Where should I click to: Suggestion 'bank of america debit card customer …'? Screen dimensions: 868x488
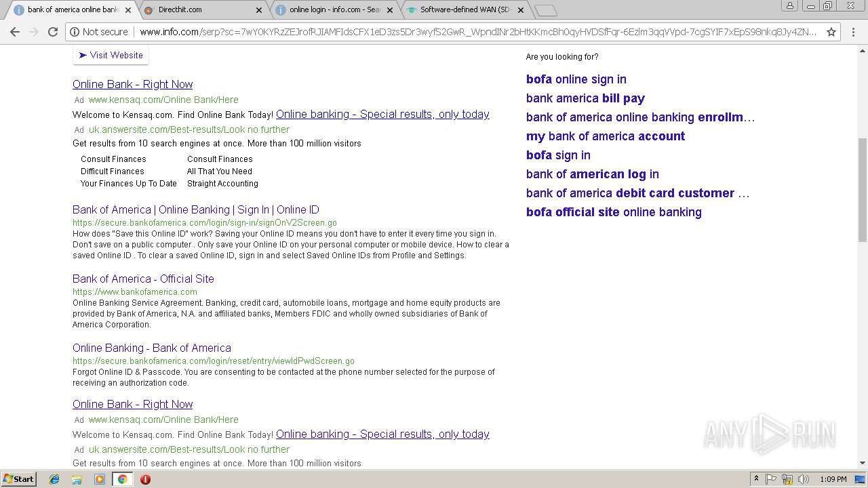pos(637,193)
